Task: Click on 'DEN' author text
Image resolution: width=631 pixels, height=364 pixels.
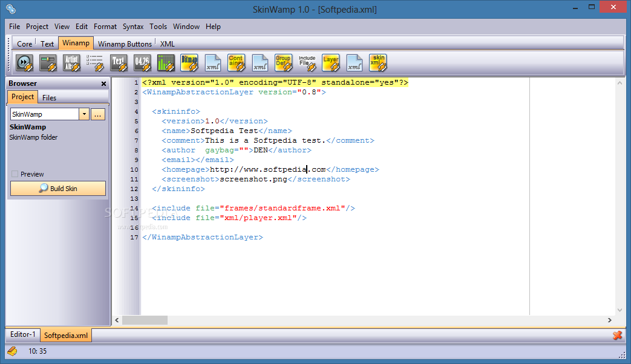Action: pyautogui.click(x=261, y=150)
